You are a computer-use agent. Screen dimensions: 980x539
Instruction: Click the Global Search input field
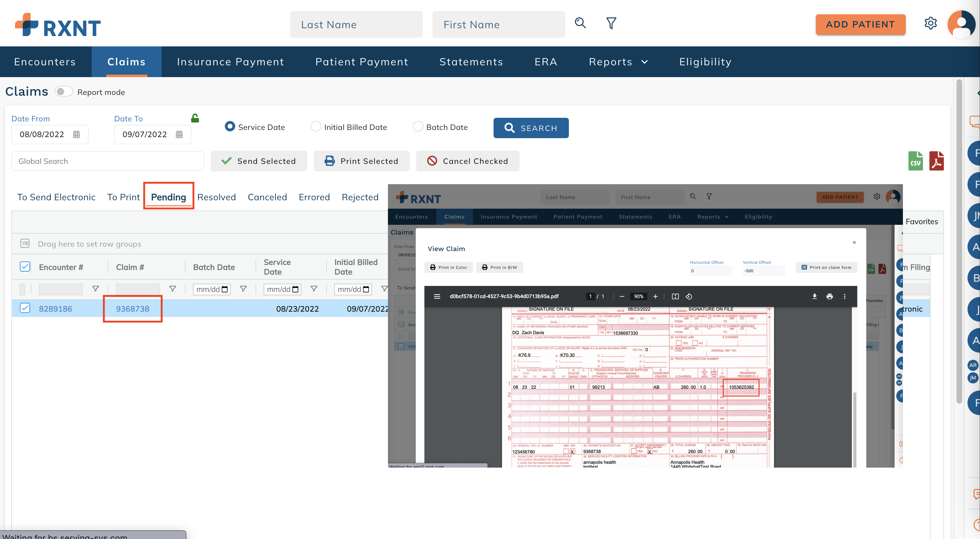(108, 161)
